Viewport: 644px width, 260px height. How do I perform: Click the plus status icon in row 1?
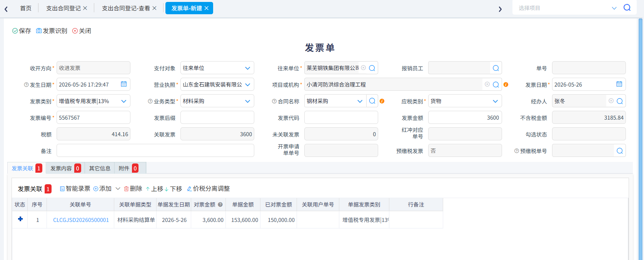[20, 219]
